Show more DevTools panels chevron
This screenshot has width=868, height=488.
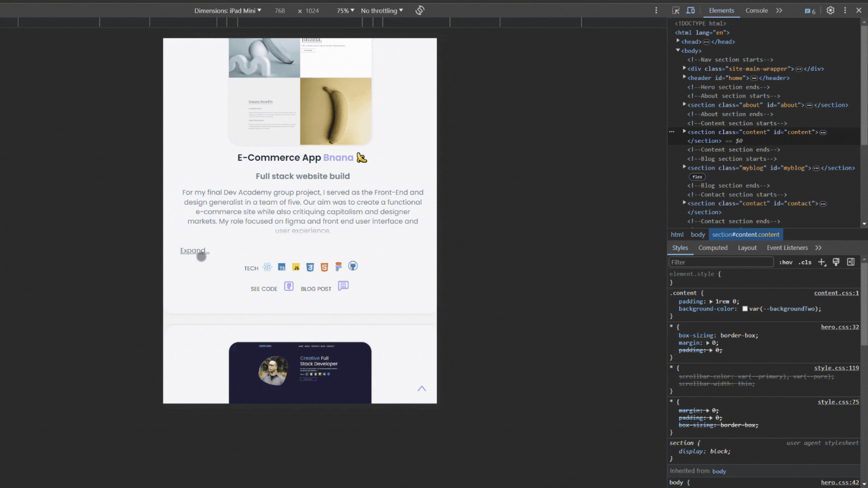(x=779, y=10)
